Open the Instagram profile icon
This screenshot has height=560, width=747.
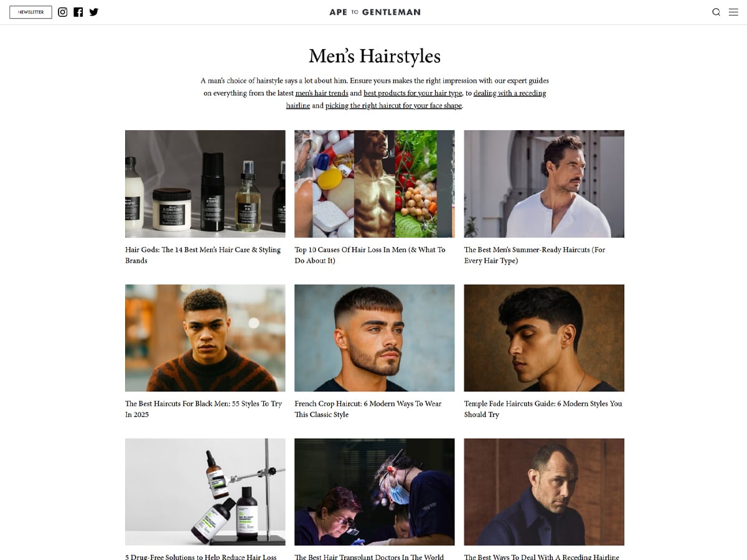coord(62,12)
